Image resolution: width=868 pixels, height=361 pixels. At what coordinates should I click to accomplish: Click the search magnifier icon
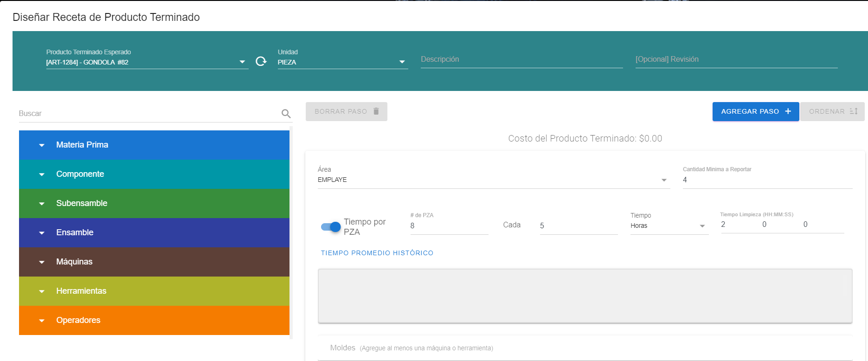[x=286, y=114]
